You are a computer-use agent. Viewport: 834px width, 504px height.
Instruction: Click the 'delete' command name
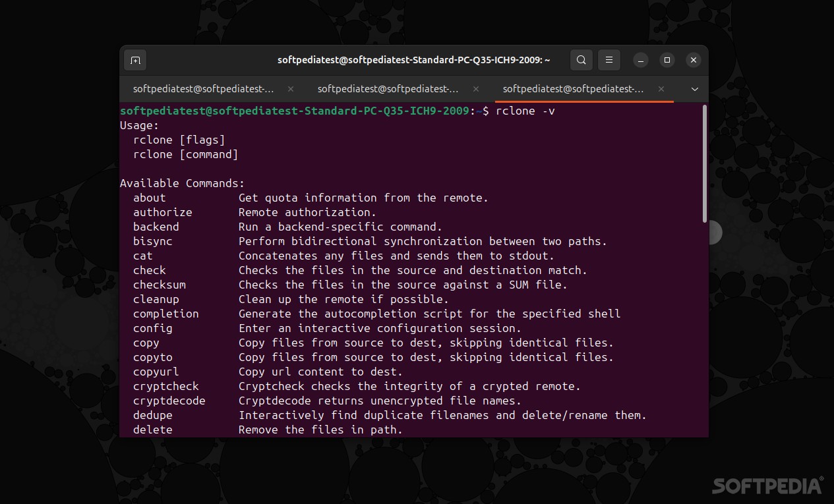153,430
